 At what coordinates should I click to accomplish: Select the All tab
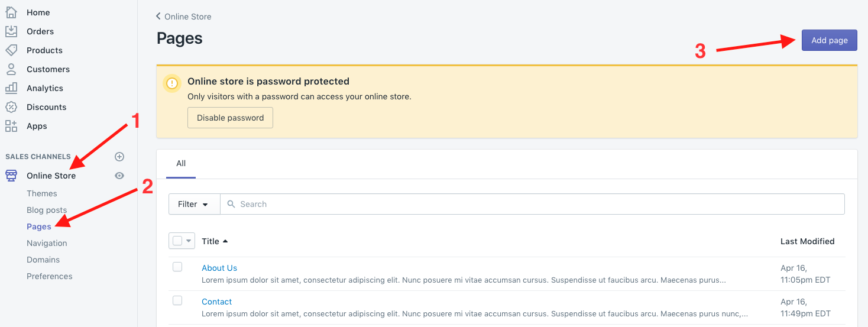pyautogui.click(x=181, y=163)
